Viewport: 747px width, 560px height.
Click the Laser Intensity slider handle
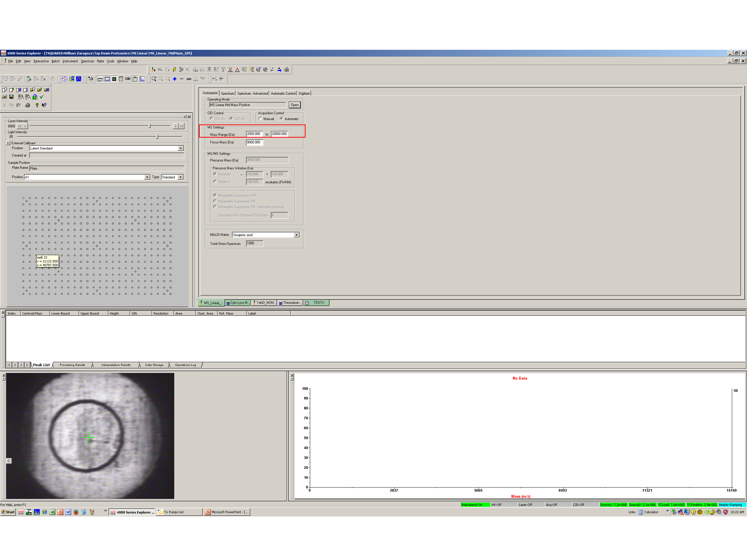150,126
